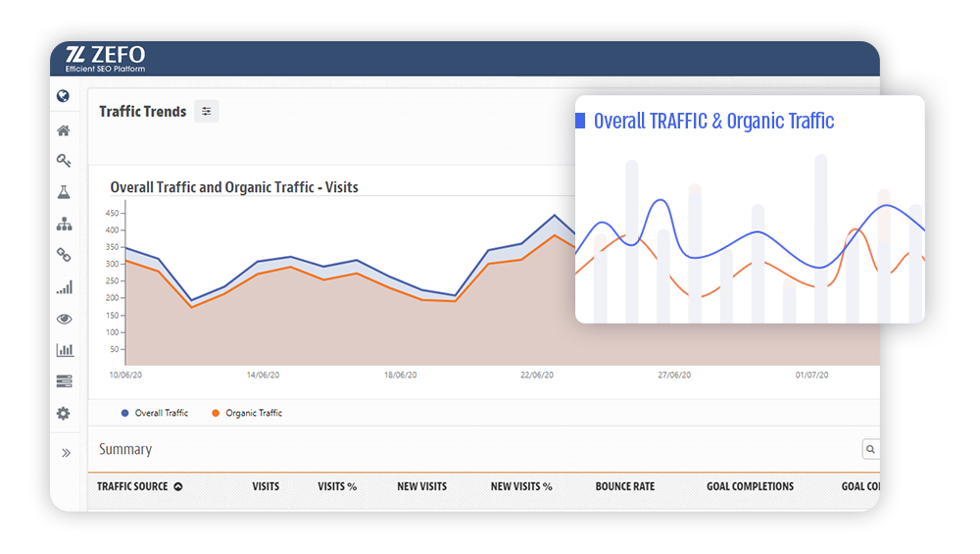
Task: Click the BOUNCE RATE column header
Action: (625, 486)
